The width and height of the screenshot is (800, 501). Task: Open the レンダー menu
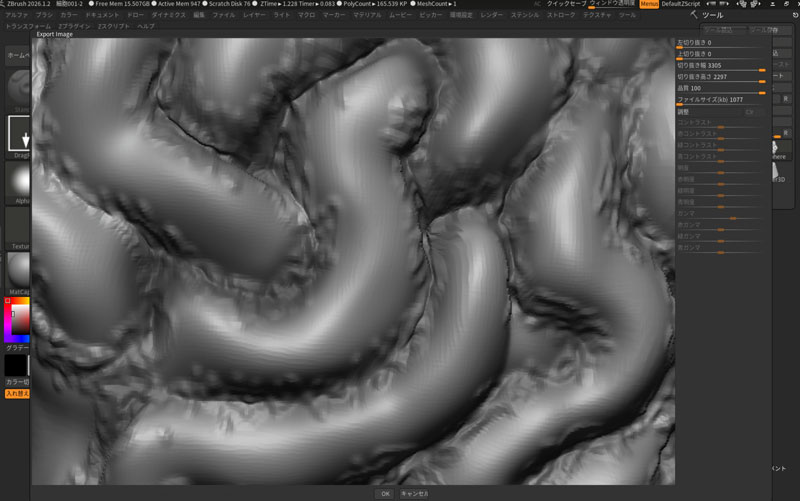tap(491, 15)
